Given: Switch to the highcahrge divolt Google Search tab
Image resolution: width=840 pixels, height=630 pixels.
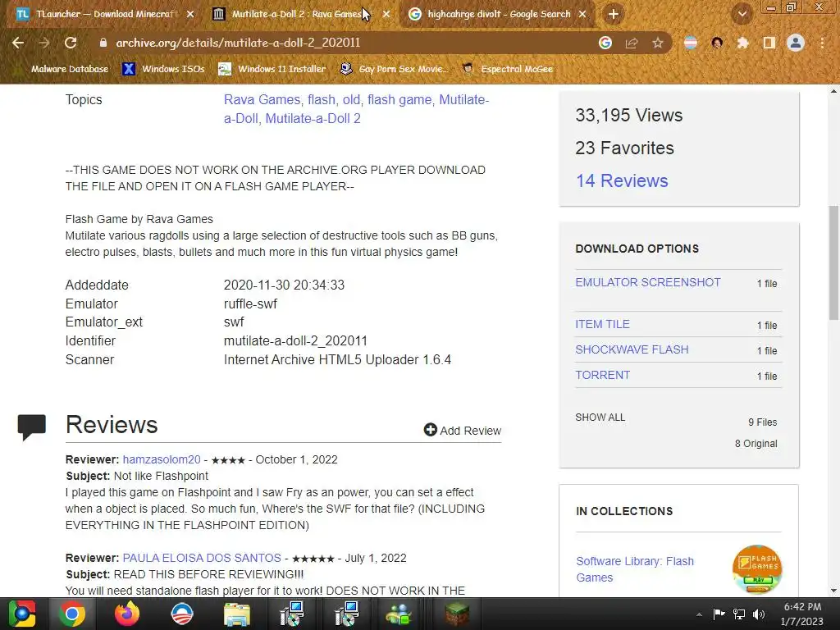Looking at the screenshot, I should pyautogui.click(x=497, y=15).
